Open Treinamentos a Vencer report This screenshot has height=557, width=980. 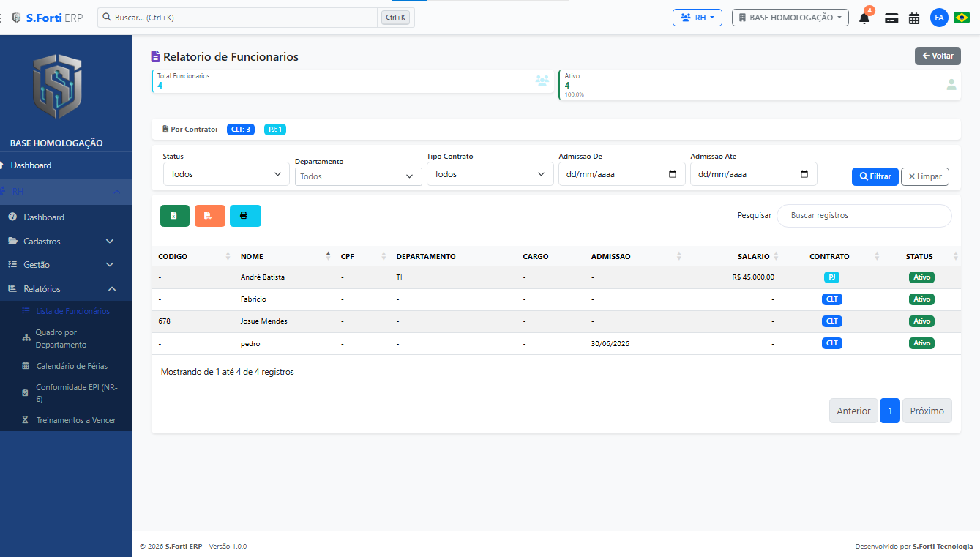[x=66, y=420]
